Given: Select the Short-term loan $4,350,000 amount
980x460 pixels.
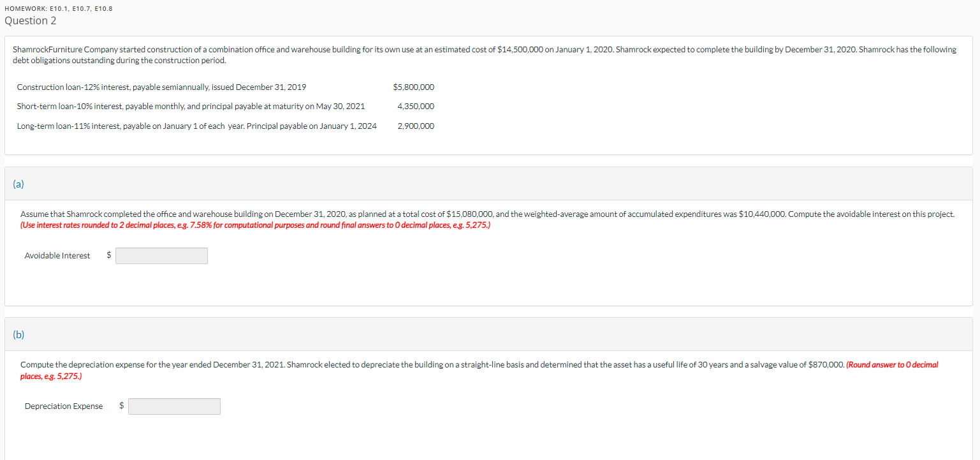Looking at the screenshot, I should coord(416,106).
